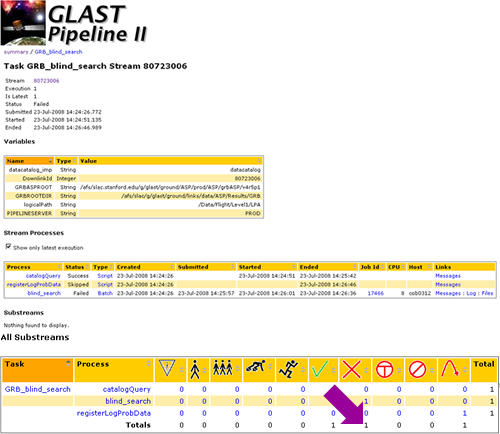
Task: Click the three people queued status icon
Action: 223,368
